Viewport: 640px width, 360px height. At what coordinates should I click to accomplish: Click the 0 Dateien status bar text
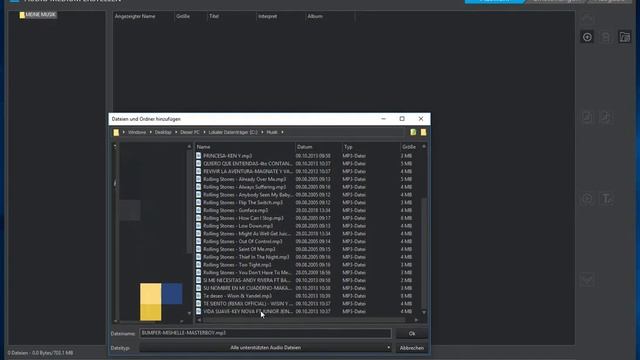(x=40, y=353)
